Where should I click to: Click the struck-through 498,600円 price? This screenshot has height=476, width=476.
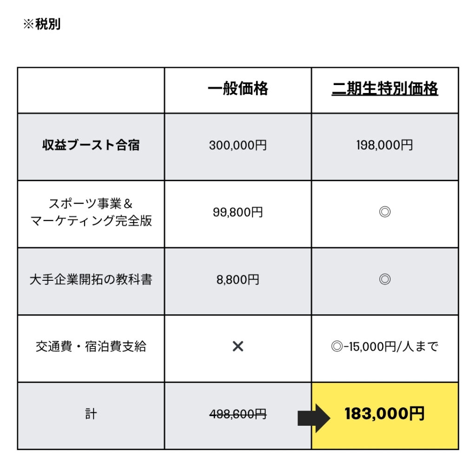(x=238, y=414)
